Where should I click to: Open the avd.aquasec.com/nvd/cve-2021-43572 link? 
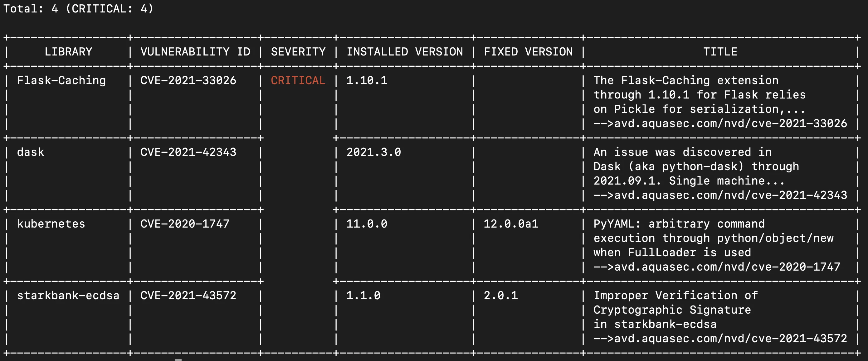pyautogui.click(x=730, y=339)
